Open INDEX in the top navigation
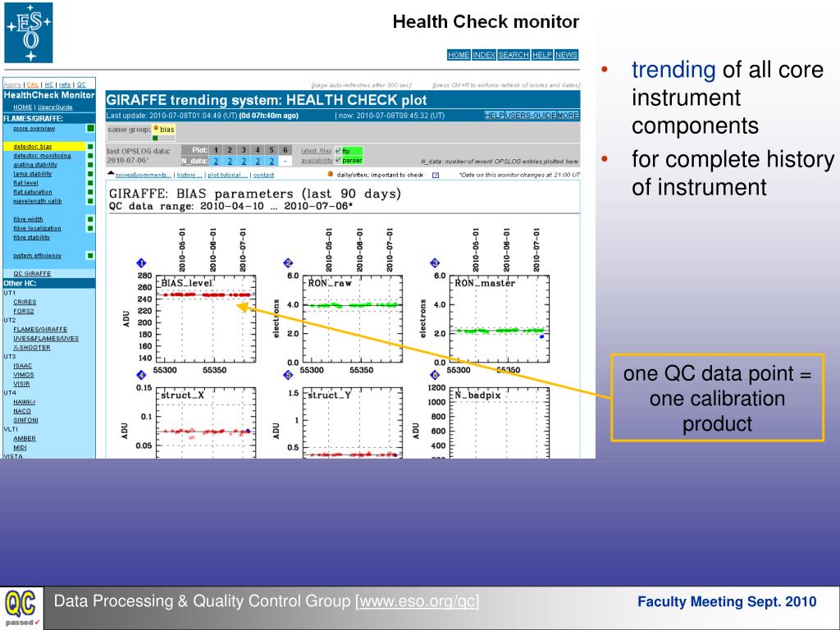This screenshot has width=840, height=630. pos(484,55)
